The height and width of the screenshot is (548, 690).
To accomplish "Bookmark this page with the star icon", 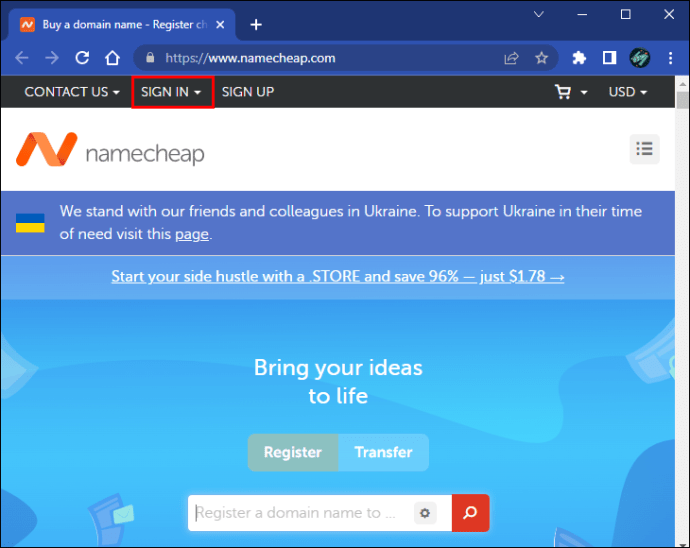I will point(541,58).
